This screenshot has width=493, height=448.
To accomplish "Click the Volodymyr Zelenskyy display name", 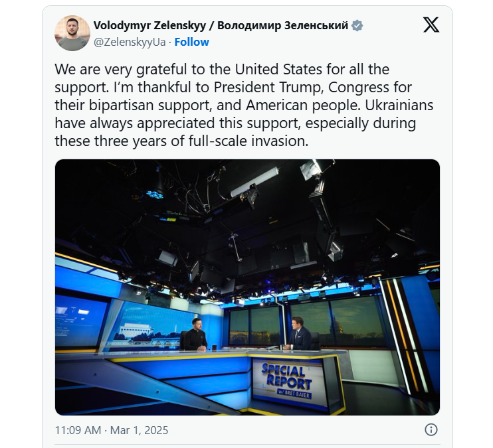I will tap(149, 25).
